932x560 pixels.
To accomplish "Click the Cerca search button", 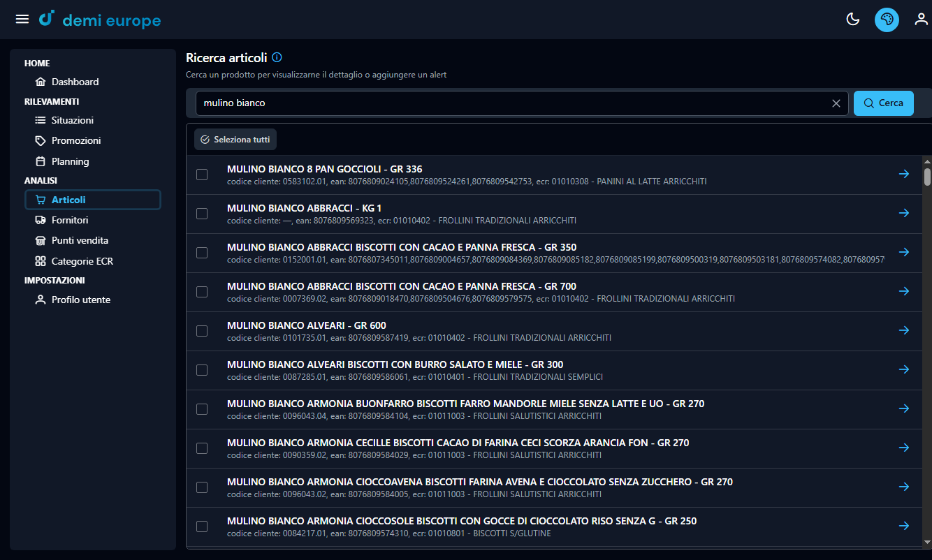I will pyautogui.click(x=884, y=103).
